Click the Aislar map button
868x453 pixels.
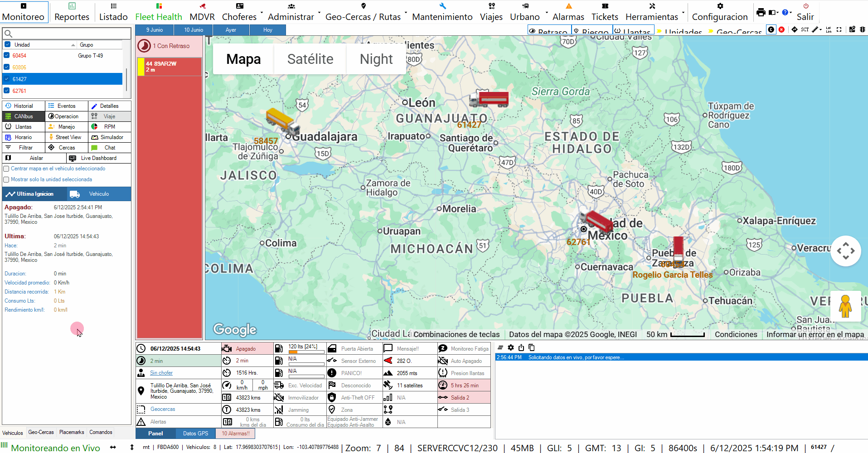34,158
